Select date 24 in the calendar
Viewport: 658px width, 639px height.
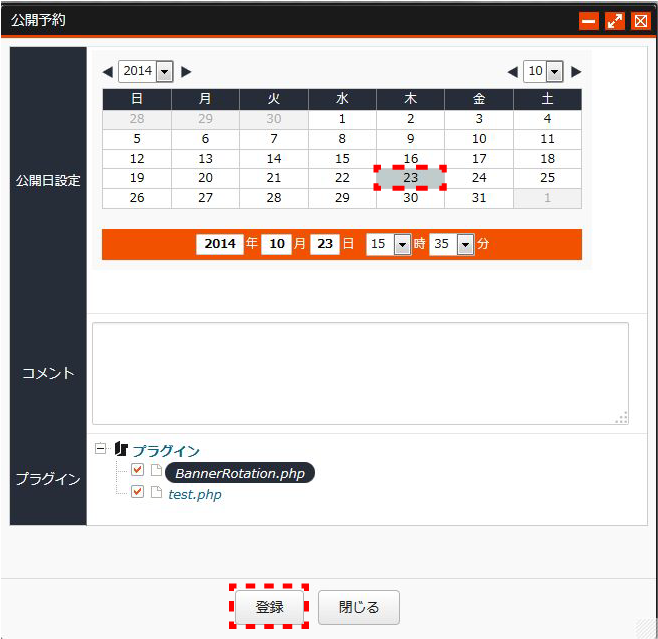pos(479,178)
